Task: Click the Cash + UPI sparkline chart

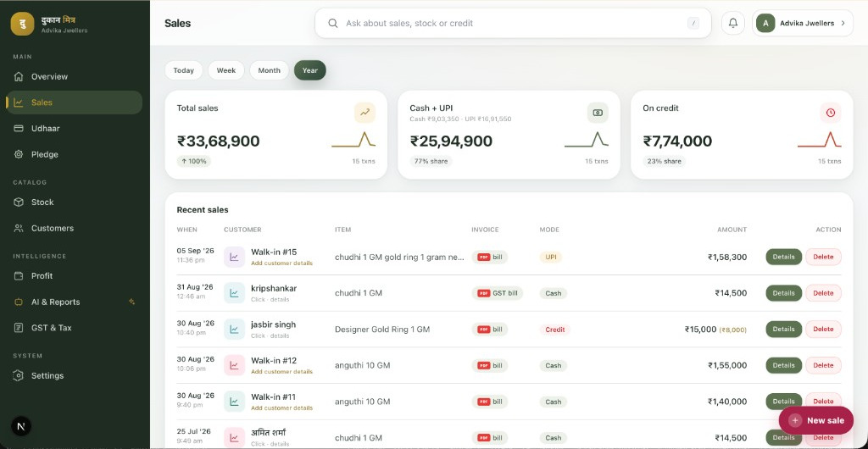Action: point(587,139)
